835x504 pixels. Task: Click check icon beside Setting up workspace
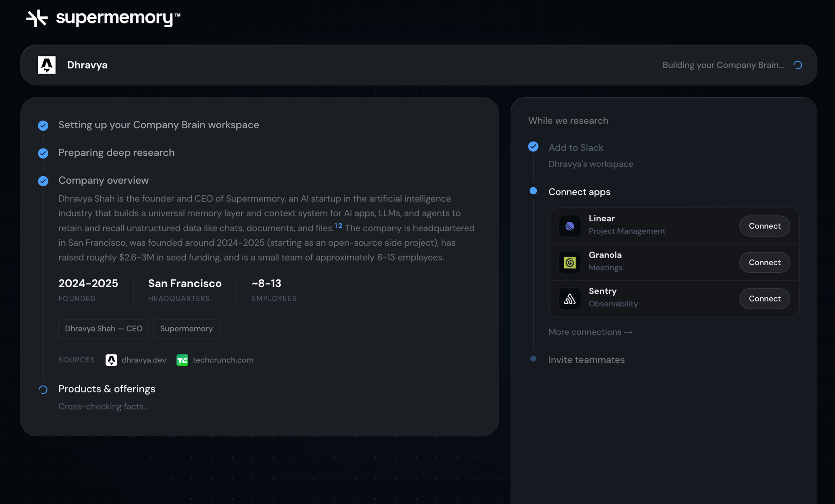coord(43,125)
